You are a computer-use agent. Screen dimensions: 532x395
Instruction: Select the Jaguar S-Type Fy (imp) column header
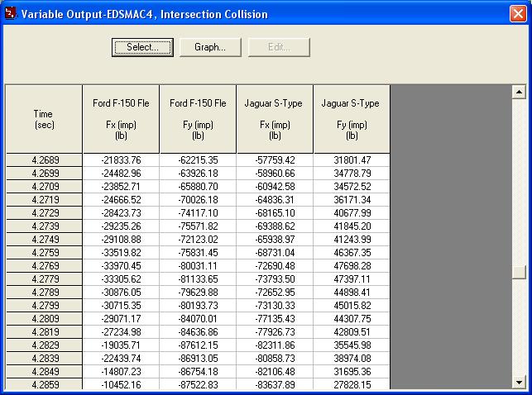(x=351, y=118)
